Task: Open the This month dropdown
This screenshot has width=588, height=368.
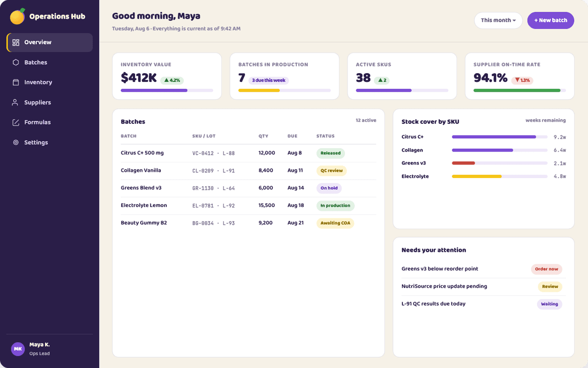Action: [498, 20]
